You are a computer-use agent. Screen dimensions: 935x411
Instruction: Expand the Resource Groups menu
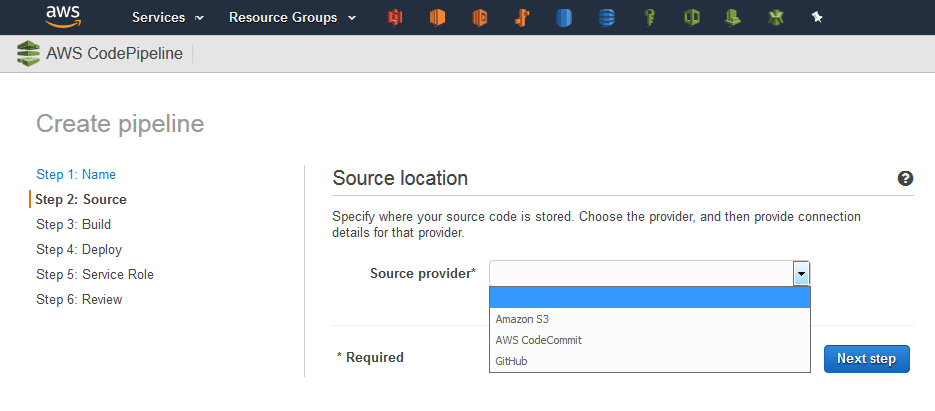pyautogui.click(x=292, y=18)
